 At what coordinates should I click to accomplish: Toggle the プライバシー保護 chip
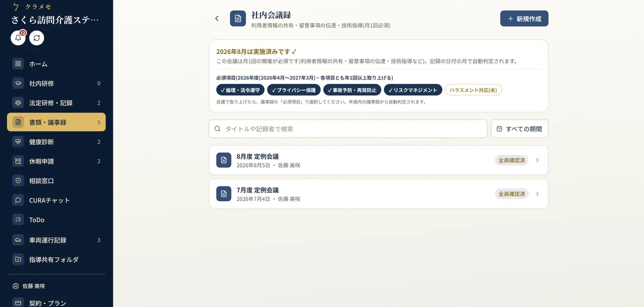pos(294,90)
